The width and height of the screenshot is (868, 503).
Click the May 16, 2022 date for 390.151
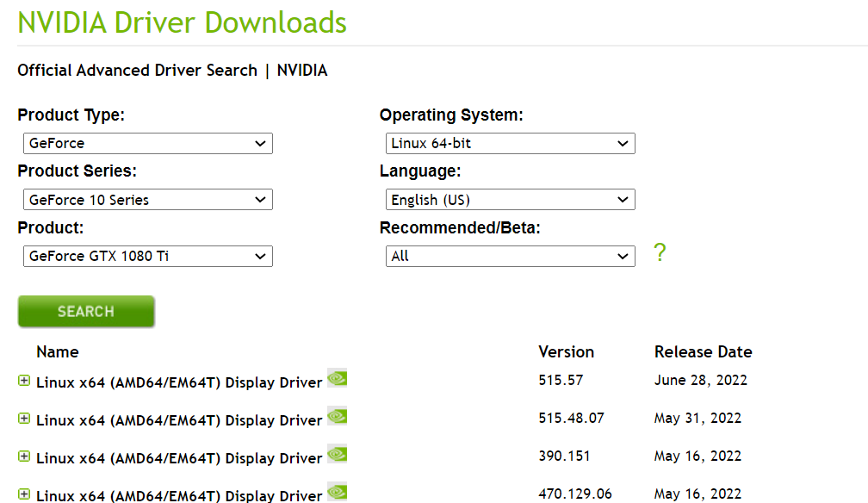tap(697, 456)
